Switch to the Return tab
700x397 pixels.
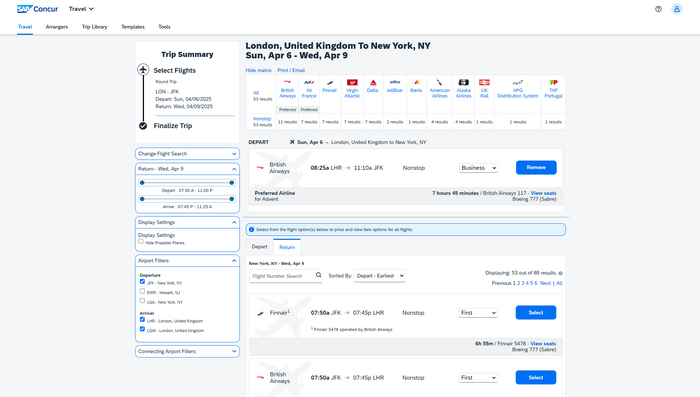click(287, 247)
